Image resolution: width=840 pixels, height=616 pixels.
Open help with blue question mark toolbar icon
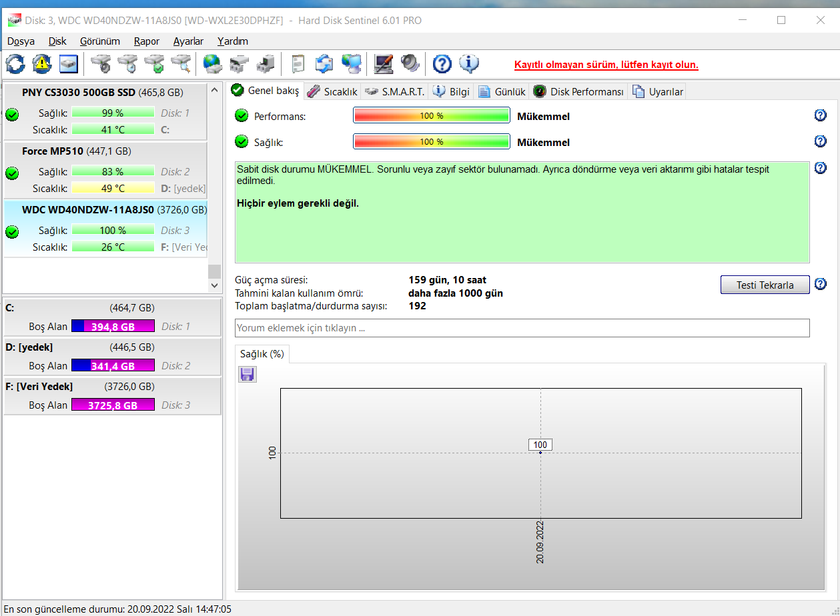442,64
